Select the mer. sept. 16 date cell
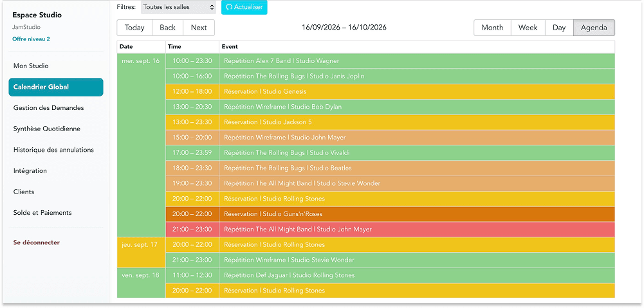 click(142, 145)
